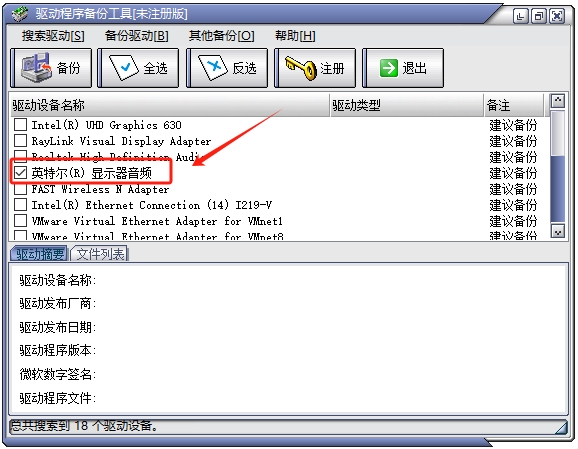This screenshot has height=449, width=578.
Task: Open the 搜索驱动[S] menu
Action: pos(53,36)
